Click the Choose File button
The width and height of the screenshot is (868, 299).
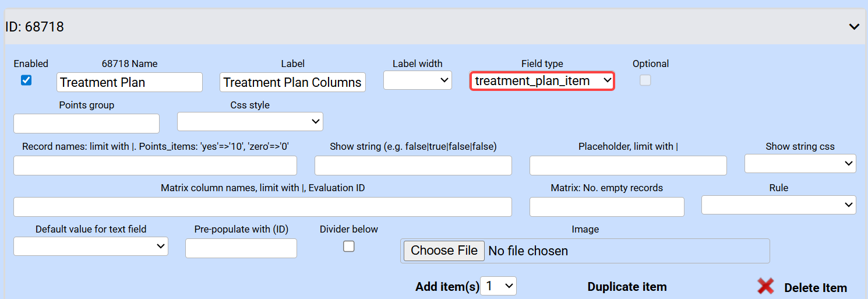tap(444, 251)
